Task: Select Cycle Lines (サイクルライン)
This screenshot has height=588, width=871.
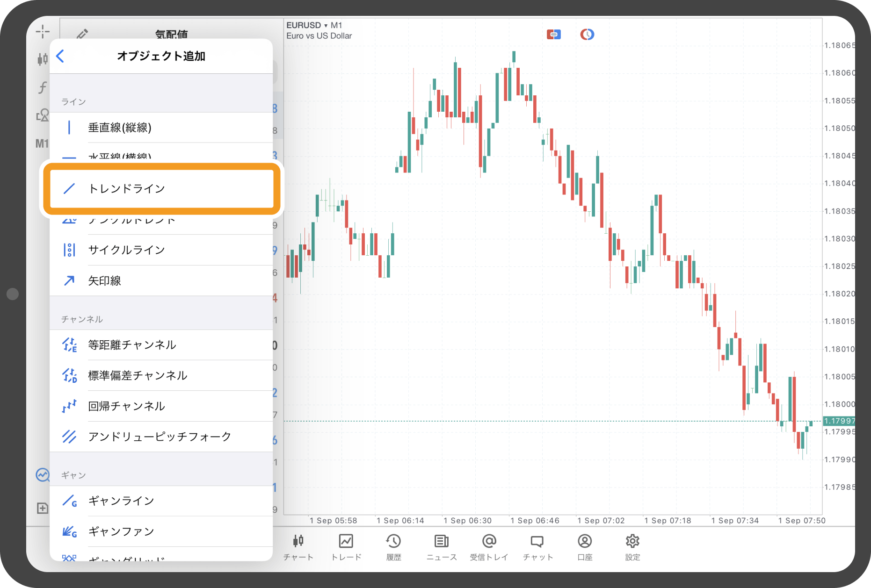Action: pos(161,250)
